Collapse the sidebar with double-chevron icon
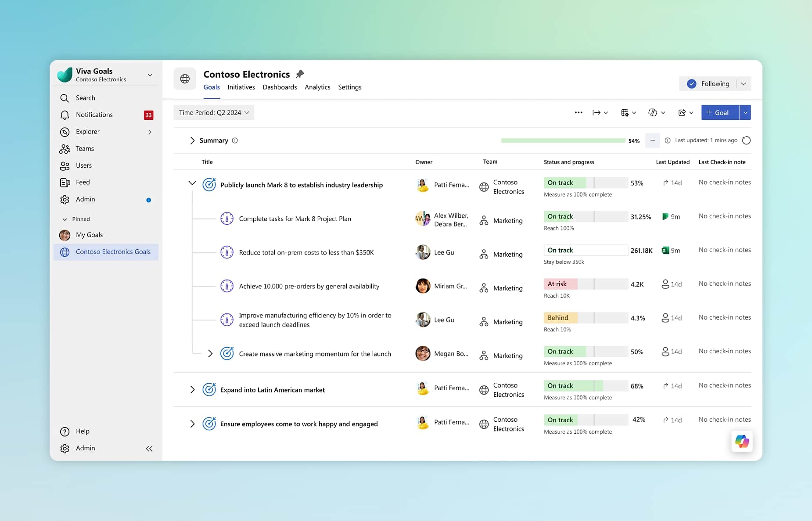812x521 pixels. pyautogui.click(x=149, y=448)
